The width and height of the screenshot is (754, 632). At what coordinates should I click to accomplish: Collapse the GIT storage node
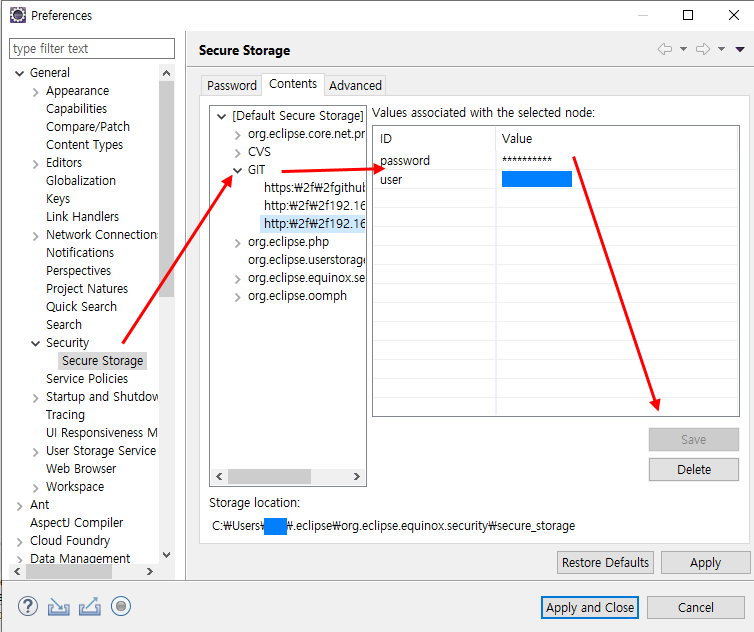coord(238,170)
